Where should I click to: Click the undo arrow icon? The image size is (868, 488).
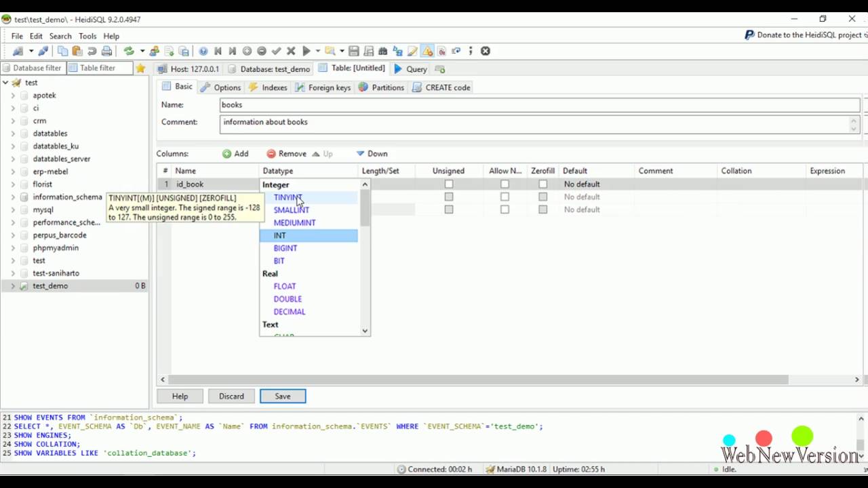tap(92, 51)
